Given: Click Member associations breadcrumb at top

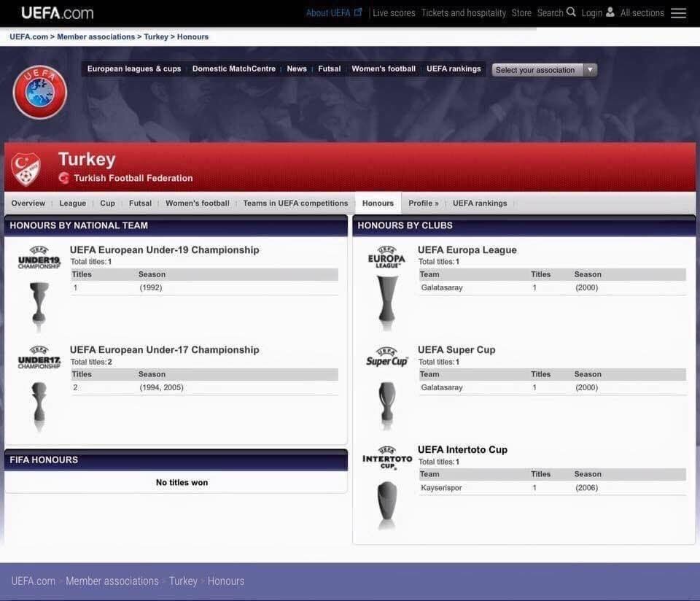Looking at the screenshot, I should 96,36.
